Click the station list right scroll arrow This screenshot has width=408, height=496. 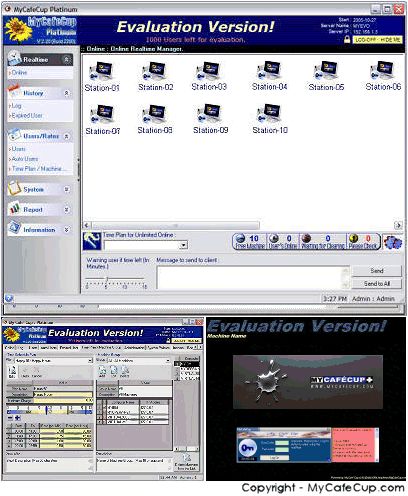[x=398, y=225]
